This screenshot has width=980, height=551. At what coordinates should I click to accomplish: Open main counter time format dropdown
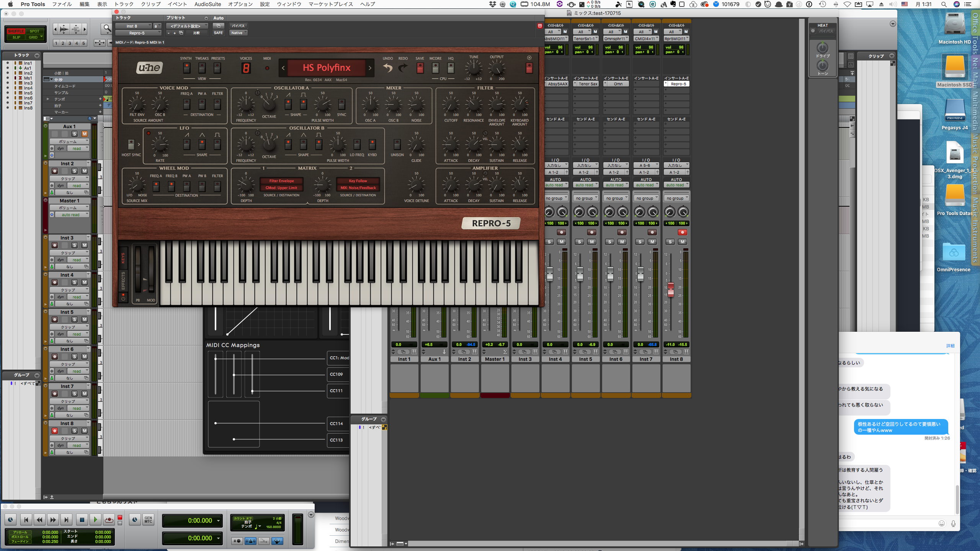(219, 520)
